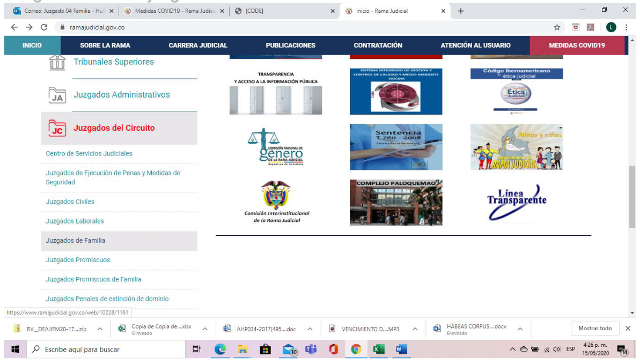This screenshot has width=640, height=364.
Task: Expand options for RV_DEAJIFM20-17 zip download
Action: (x=100, y=329)
